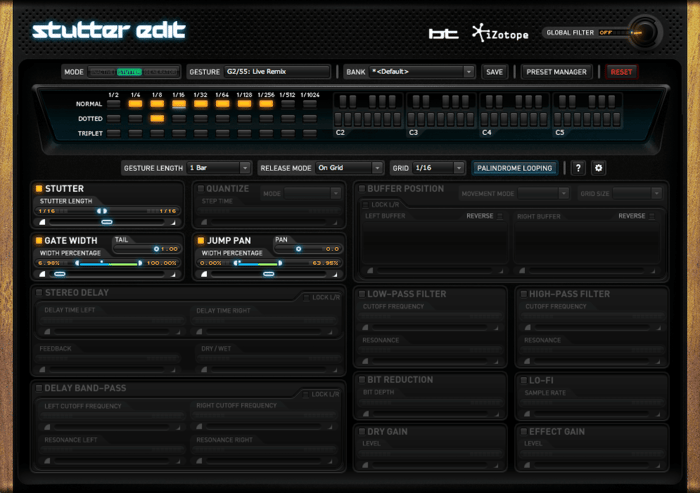This screenshot has height=493, width=700.
Task: Enable the Quantize module
Action: [x=200, y=188]
